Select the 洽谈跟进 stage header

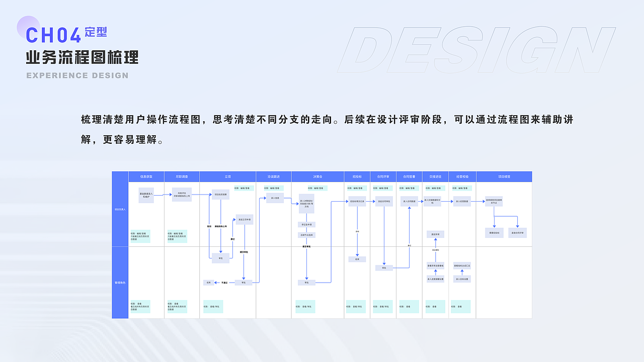point(275,176)
